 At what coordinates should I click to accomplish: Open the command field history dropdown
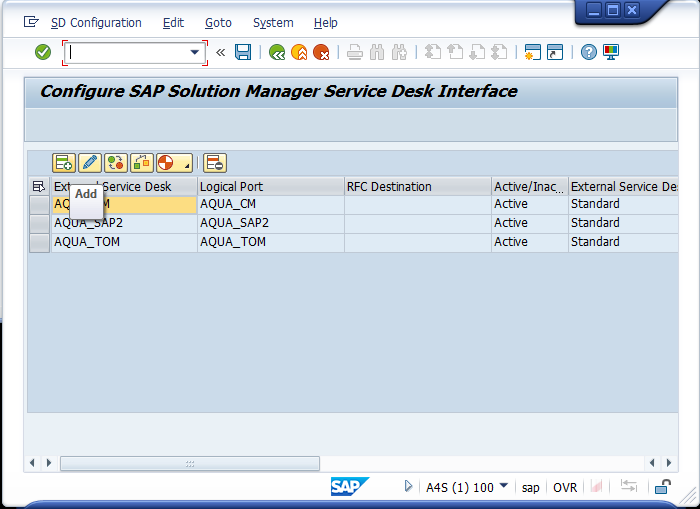click(194, 52)
